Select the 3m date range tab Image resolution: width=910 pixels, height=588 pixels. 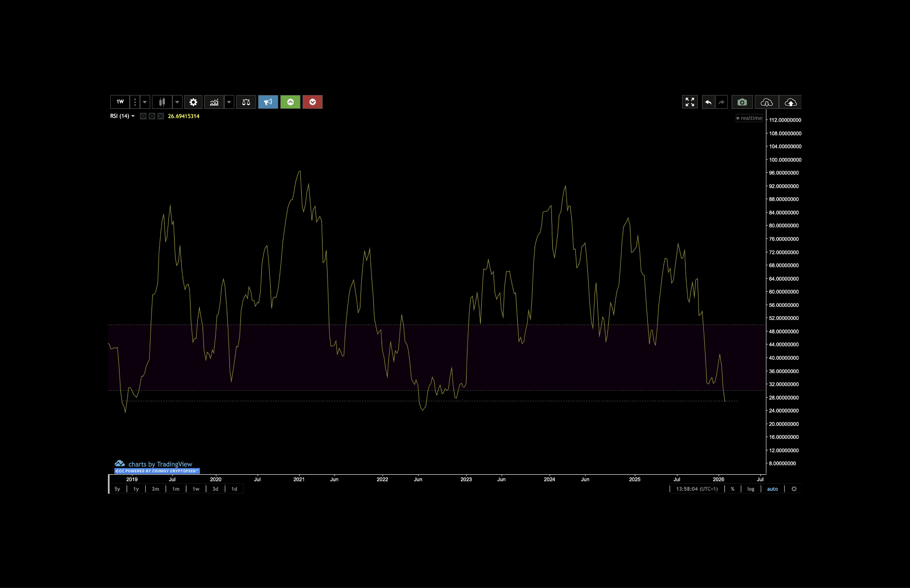tap(156, 489)
